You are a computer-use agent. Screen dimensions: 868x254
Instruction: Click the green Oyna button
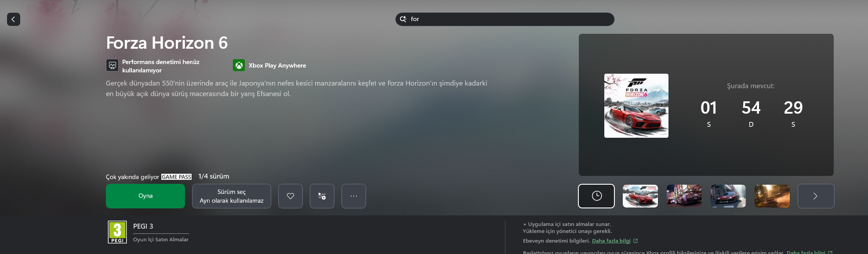[x=145, y=196]
